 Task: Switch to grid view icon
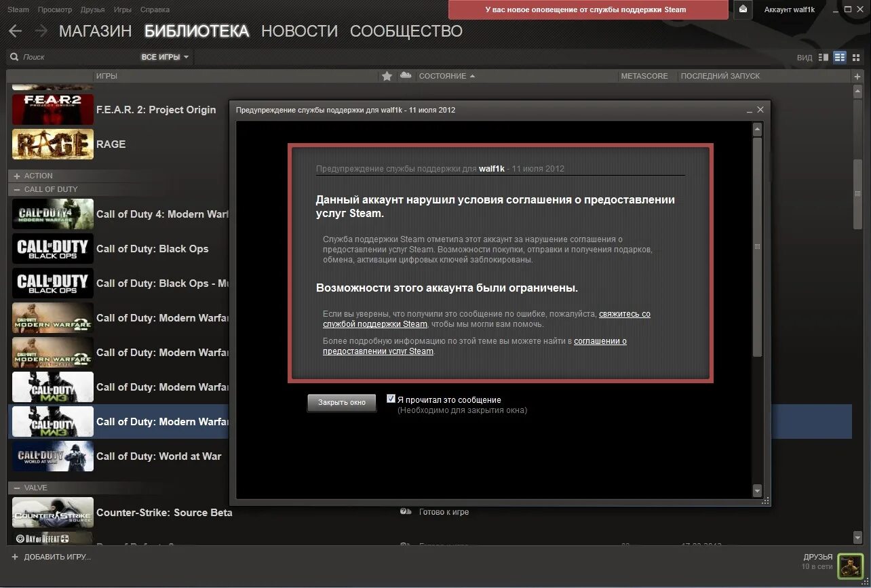click(x=857, y=58)
